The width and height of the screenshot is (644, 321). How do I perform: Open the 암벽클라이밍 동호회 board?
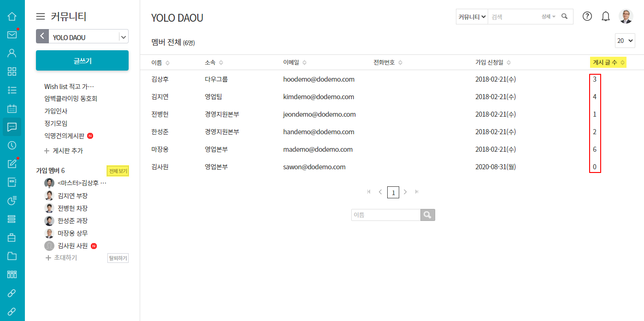(x=71, y=99)
